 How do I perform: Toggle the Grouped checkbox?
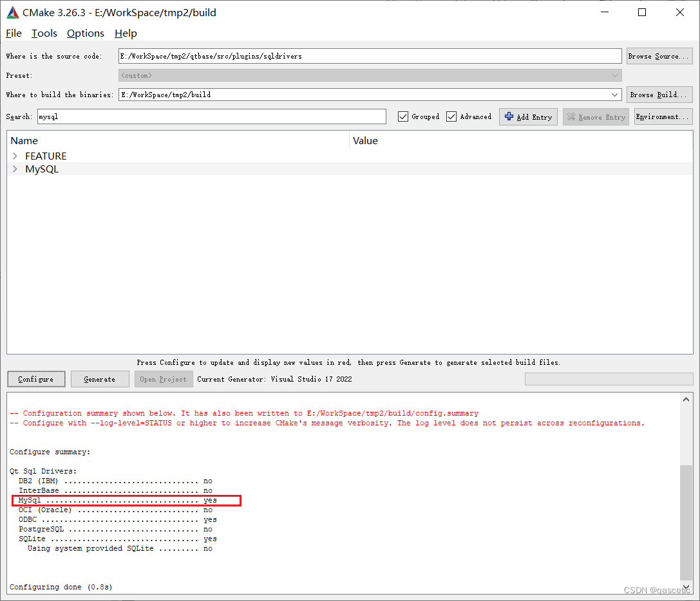[x=402, y=116]
